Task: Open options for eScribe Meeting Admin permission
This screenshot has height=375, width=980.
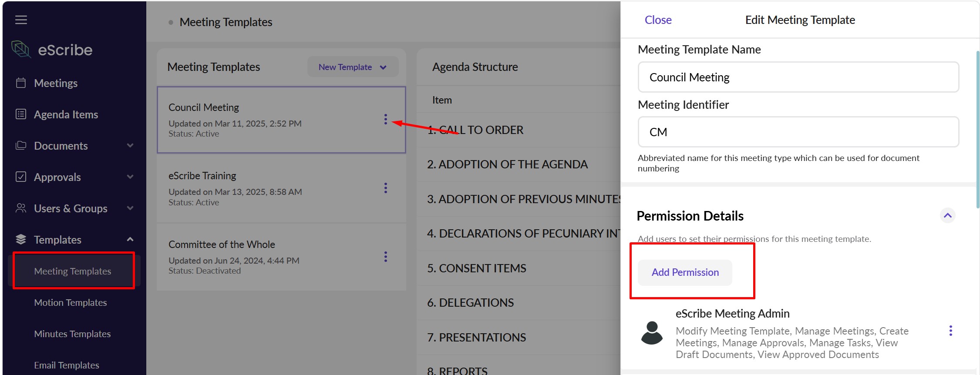Action: [950, 331]
